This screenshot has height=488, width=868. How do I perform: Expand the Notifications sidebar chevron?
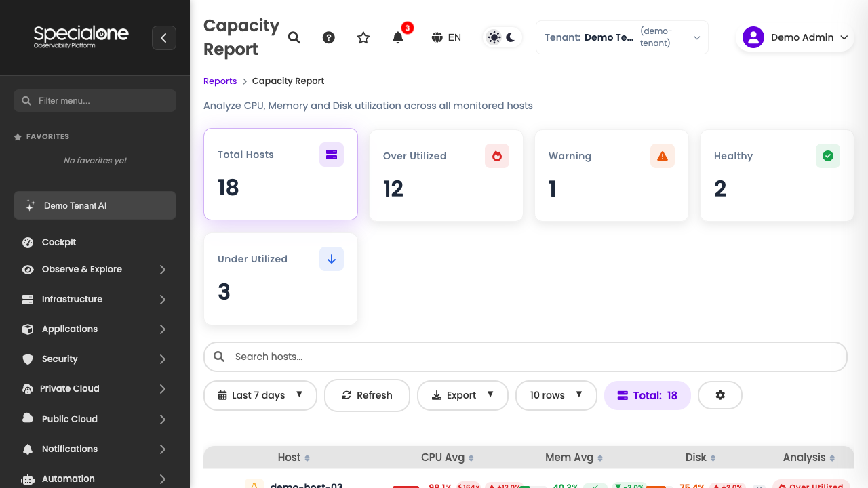[163, 449]
